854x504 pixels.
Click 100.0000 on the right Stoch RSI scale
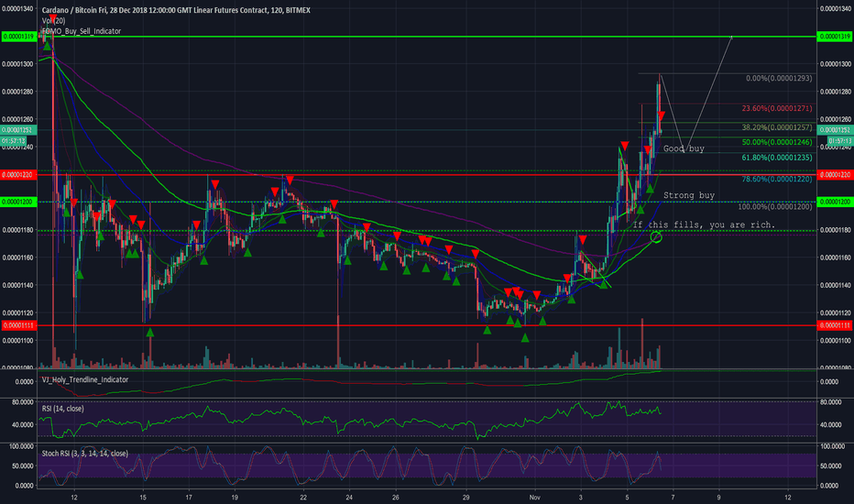832,446
